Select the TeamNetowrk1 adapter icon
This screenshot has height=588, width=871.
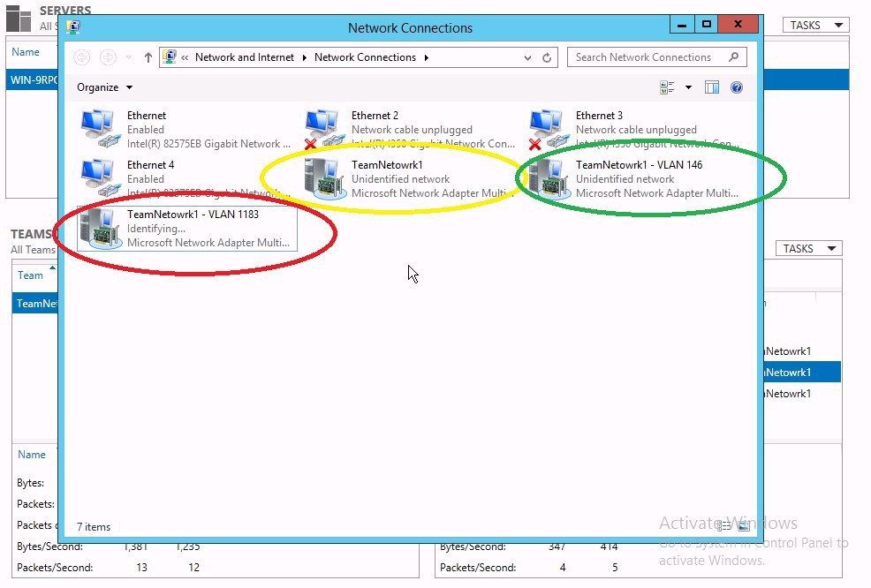324,179
